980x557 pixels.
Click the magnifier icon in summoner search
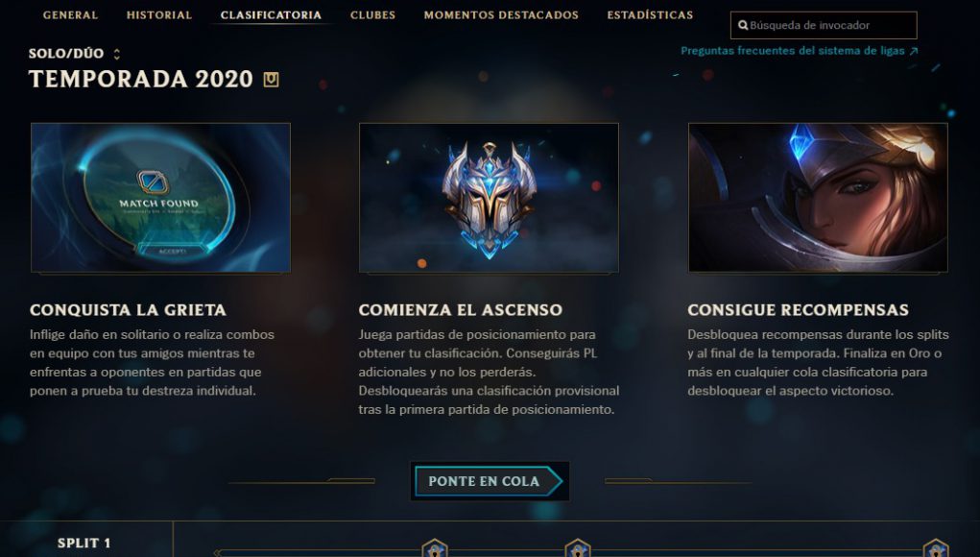point(743,26)
